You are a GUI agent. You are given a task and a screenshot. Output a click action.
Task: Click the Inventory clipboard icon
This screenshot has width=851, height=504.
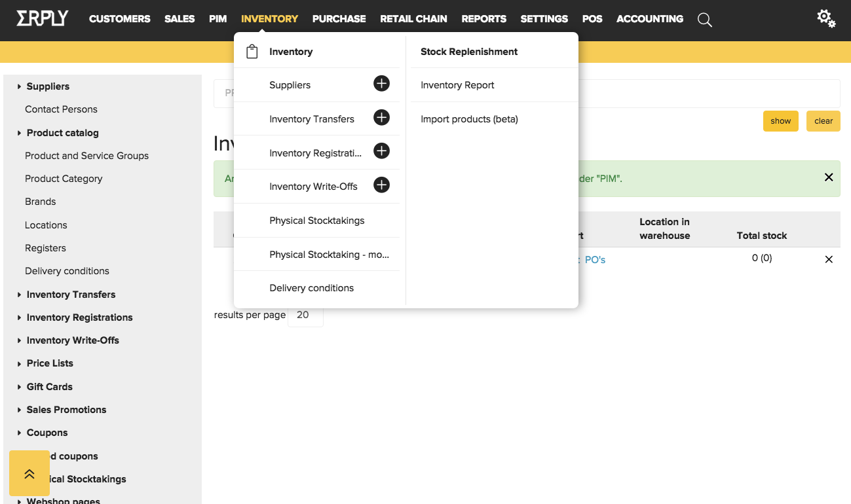coord(252,52)
